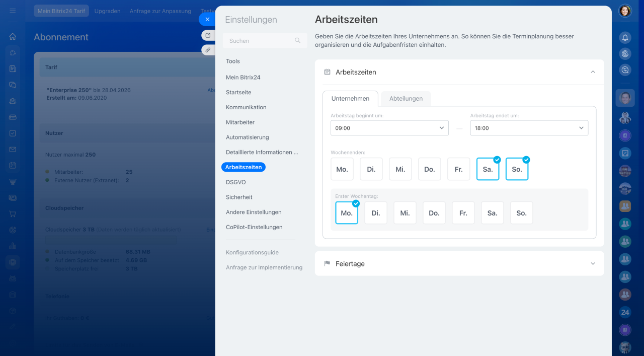Toggle Mi. as weekend day

point(400,169)
